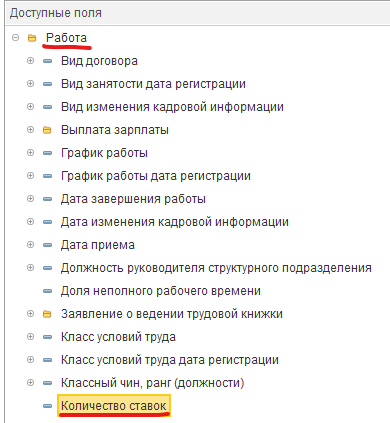
Task: Expand Вид занятости дата регистрации
Action: [30, 84]
